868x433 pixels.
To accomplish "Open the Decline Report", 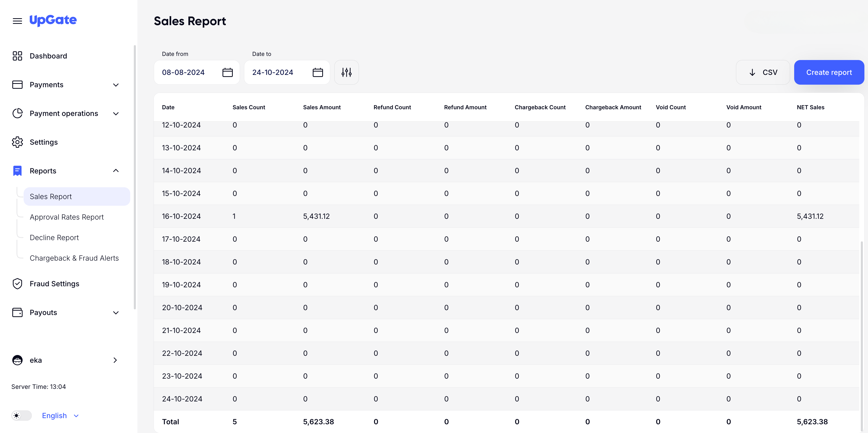I will [x=54, y=238].
